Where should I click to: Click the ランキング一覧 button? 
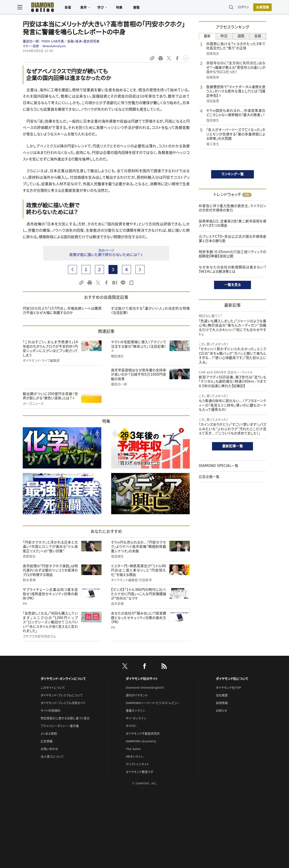coord(233,174)
